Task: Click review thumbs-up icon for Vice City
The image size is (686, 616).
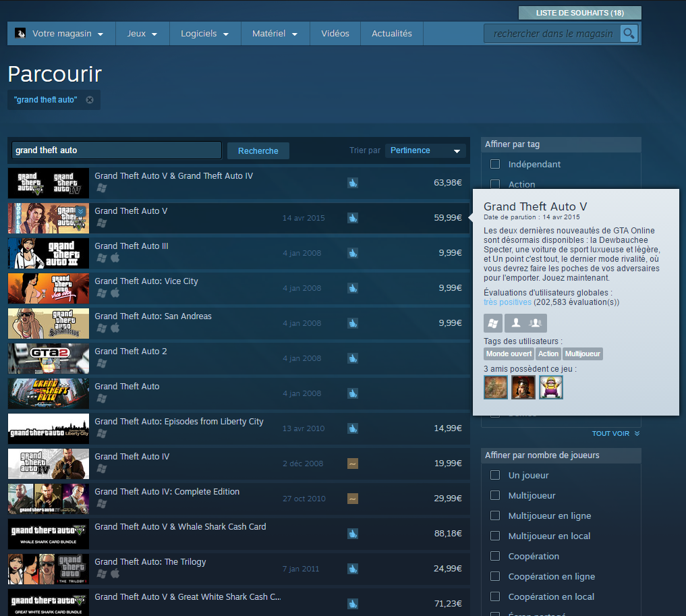Action: coord(353,288)
